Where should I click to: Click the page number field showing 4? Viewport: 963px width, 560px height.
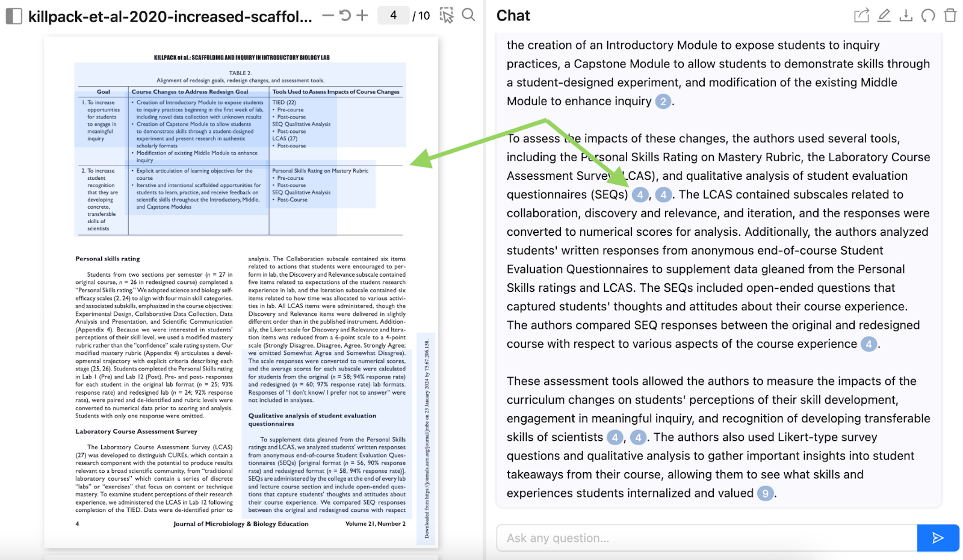(393, 15)
